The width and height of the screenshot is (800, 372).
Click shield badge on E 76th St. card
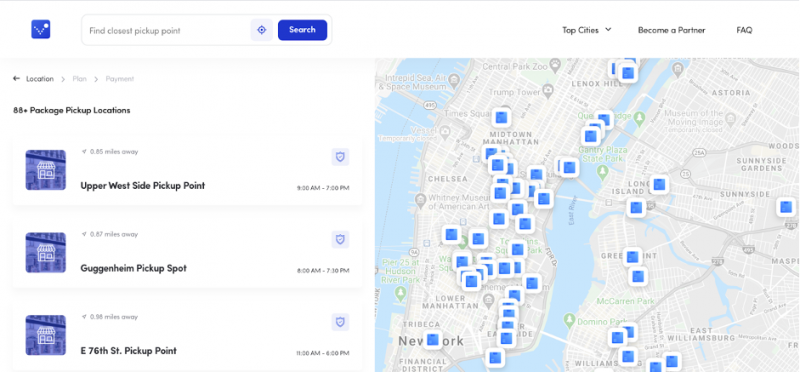point(340,322)
